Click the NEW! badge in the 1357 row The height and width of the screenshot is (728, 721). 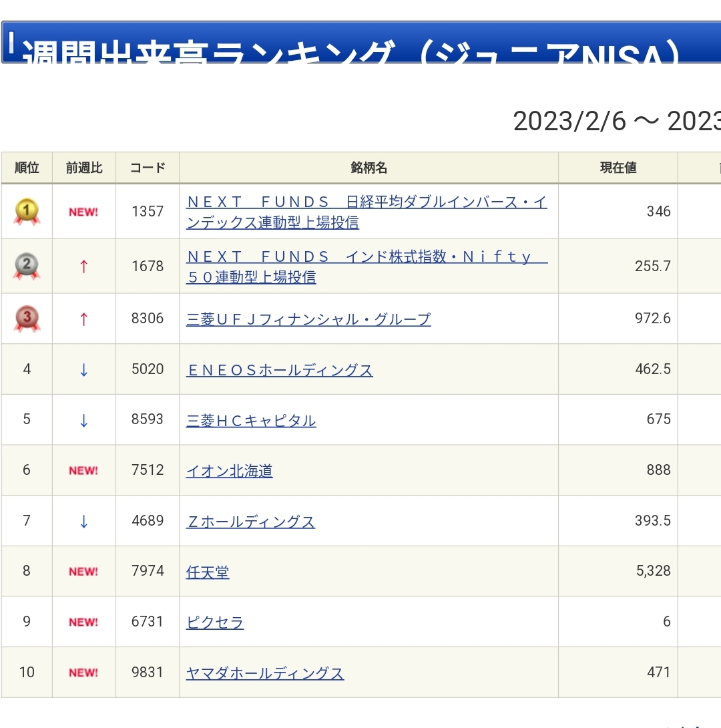83,212
